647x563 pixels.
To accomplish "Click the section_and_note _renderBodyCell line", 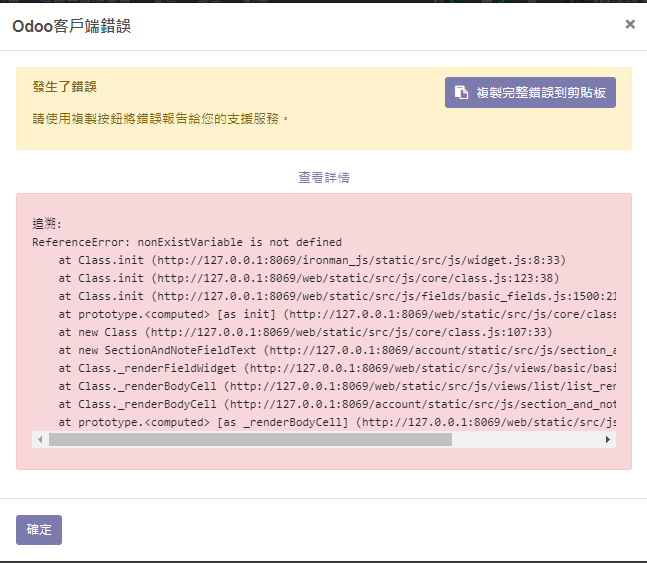I will click(x=337, y=404).
